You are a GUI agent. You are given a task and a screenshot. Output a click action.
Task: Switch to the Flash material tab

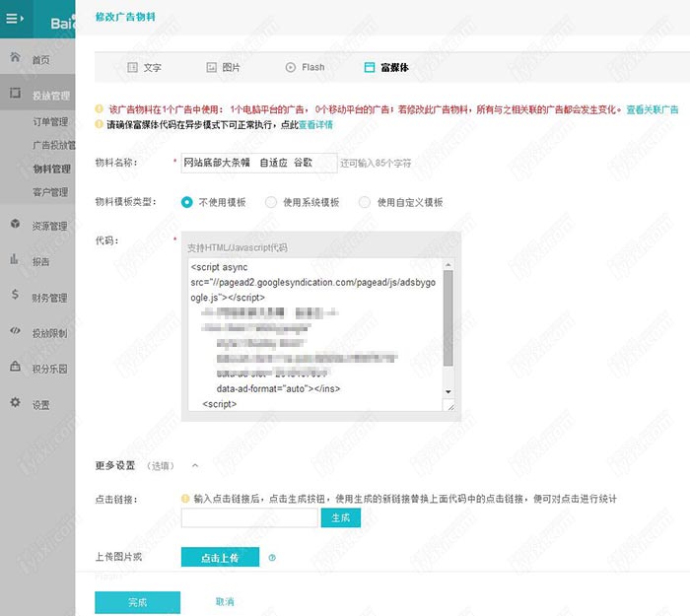coord(305,67)
